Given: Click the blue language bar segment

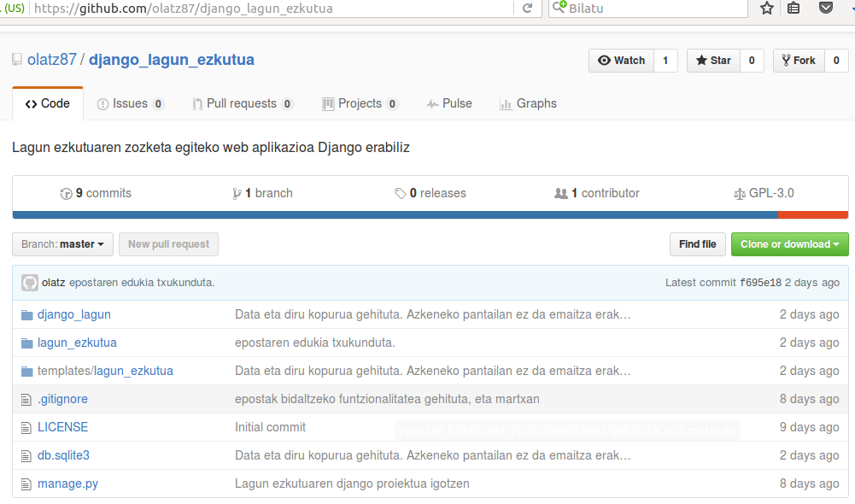Looking at the screenshot, I should [x=395, y=215].
